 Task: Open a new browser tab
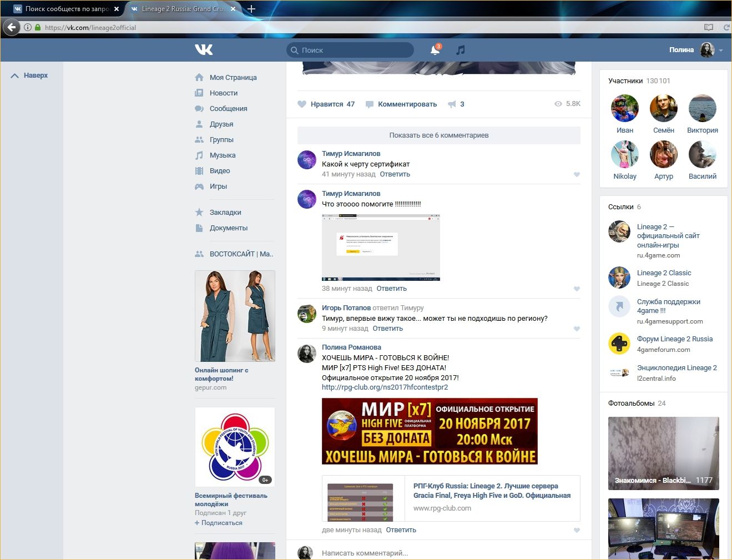(x=251, y=9)
